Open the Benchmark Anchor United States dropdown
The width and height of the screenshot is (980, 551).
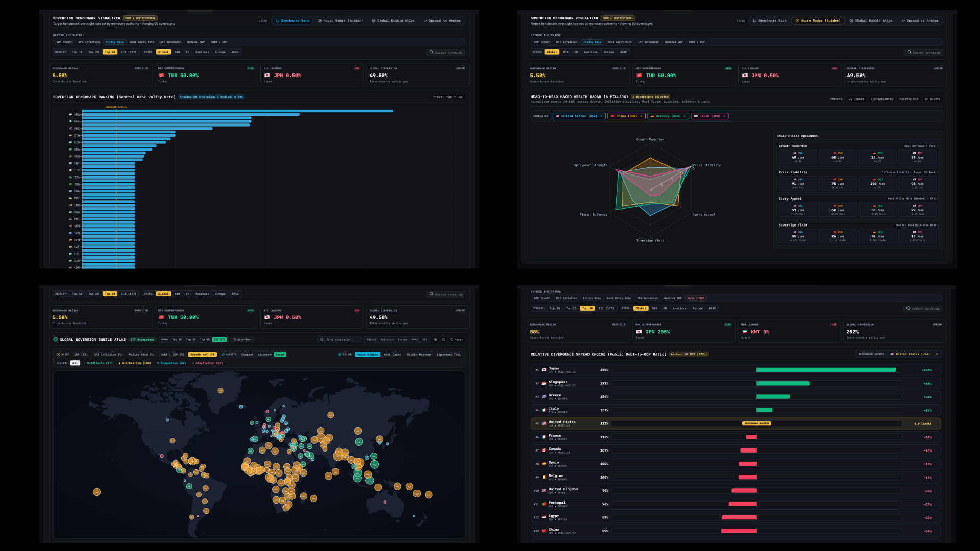coord(899,354)
